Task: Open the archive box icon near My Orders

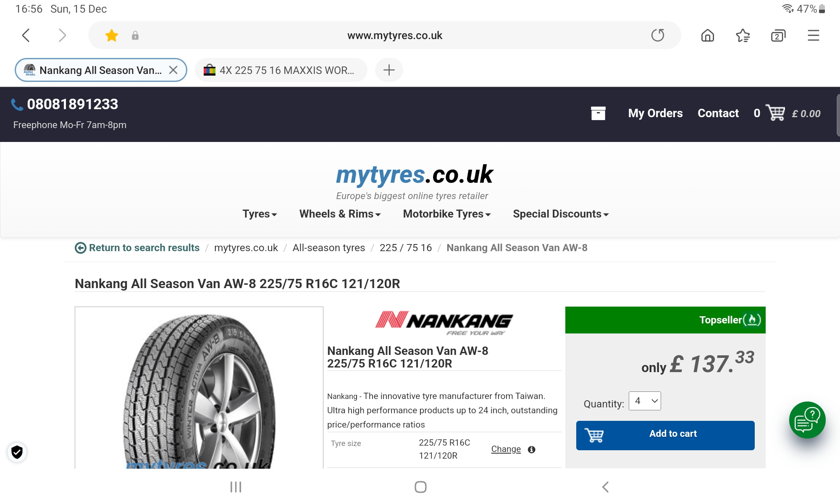Action: click(598, 113)
